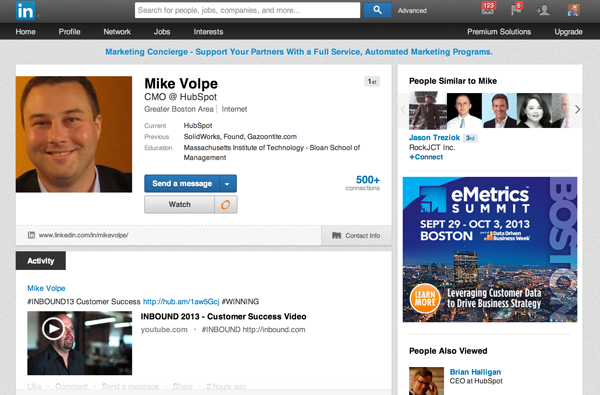This screenshot has width=600, height=395.
Task: Open Jason Treziok's profile link
Action: coord(434,137)
